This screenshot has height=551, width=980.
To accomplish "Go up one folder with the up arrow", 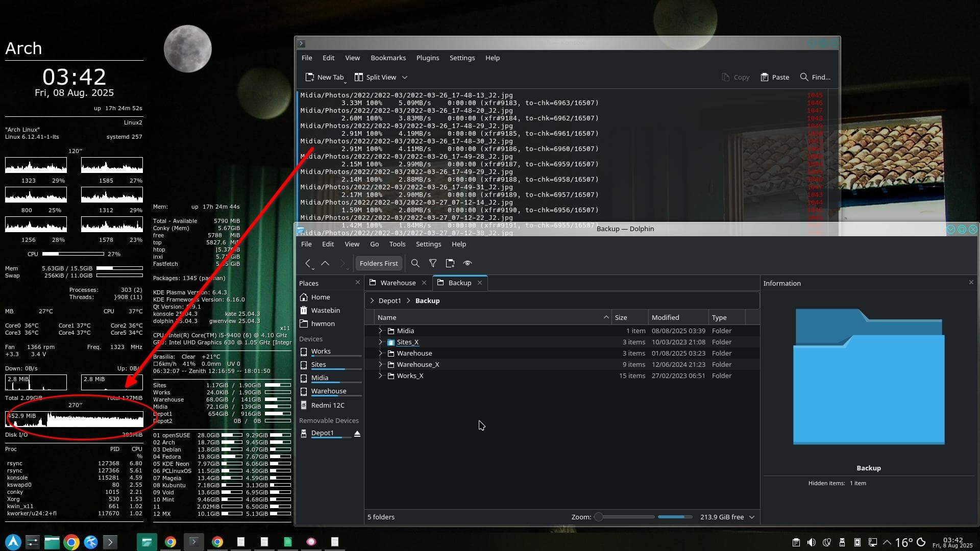I will coord(325,263).
